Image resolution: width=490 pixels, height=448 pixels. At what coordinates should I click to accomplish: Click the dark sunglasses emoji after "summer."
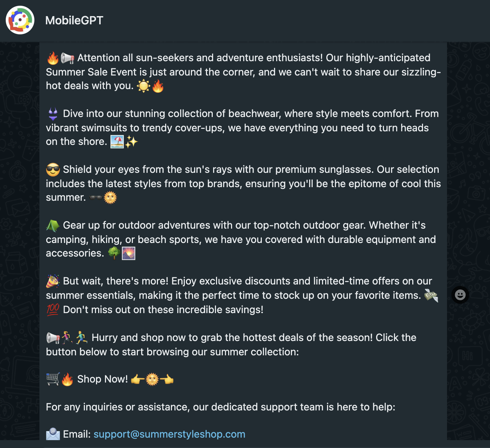click(x=96, y=198)
